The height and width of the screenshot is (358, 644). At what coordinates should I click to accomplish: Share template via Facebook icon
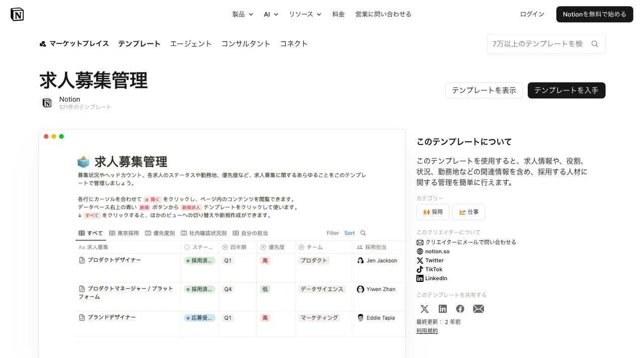[x=460, y=309]
